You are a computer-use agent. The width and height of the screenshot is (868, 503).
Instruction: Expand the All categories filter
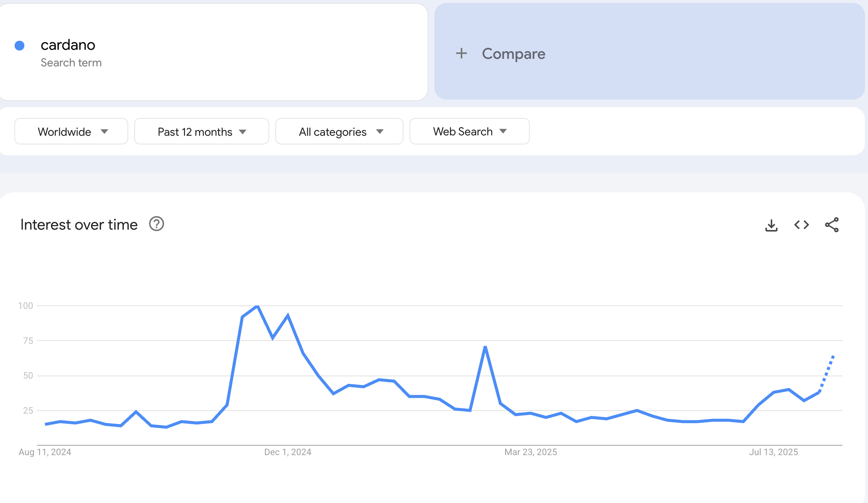pos(339,131)
